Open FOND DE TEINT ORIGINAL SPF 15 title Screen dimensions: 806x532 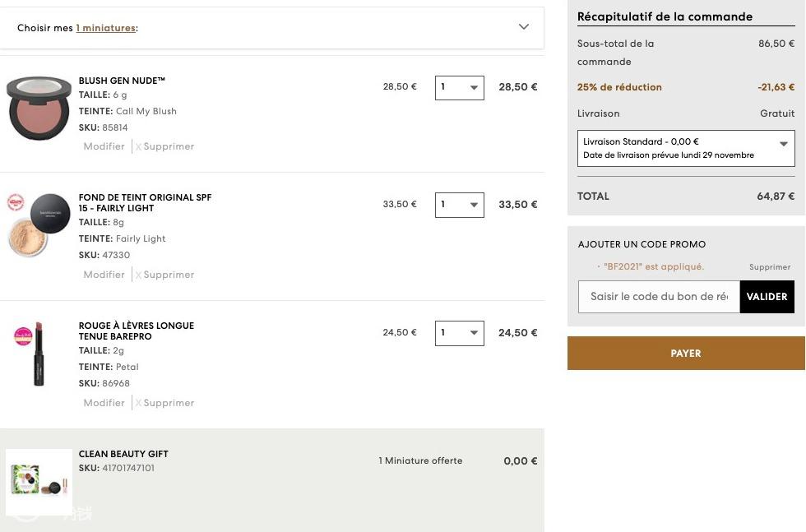[145, 202]
